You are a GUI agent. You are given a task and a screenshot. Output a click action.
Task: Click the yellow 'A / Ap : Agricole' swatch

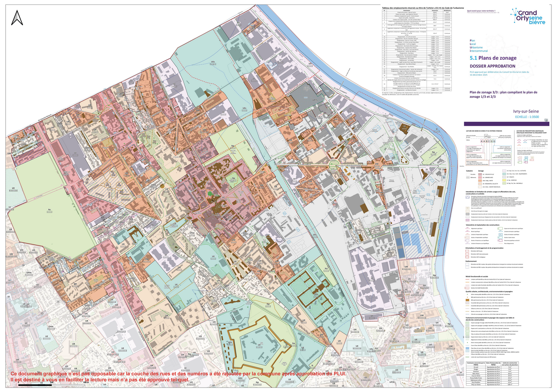tap(504, 180)
